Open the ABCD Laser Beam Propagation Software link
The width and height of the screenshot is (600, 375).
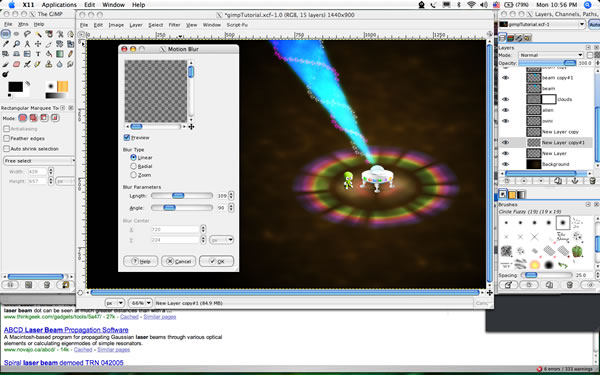click(66, 329)
